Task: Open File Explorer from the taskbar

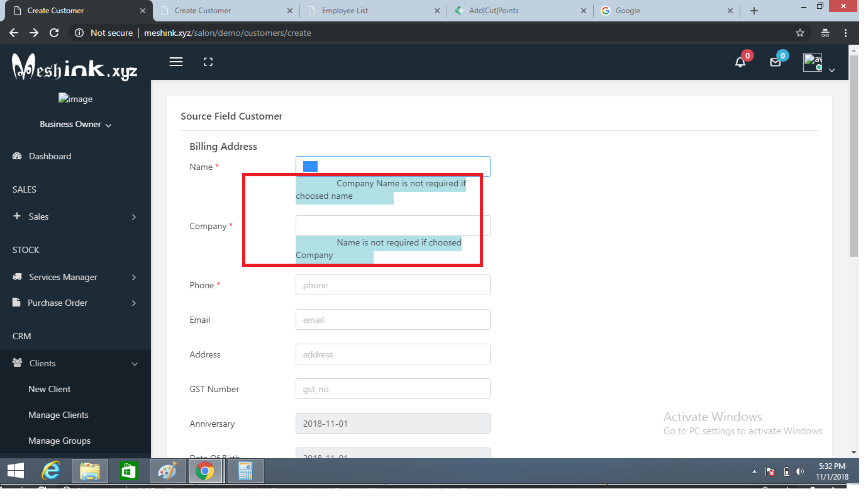Action: click(x=90, y=471)
